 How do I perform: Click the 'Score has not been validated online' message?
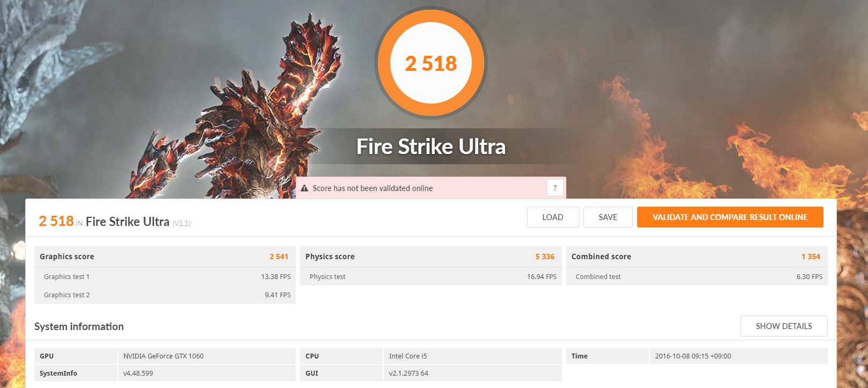pyautogui.click(x=373, y=188)
